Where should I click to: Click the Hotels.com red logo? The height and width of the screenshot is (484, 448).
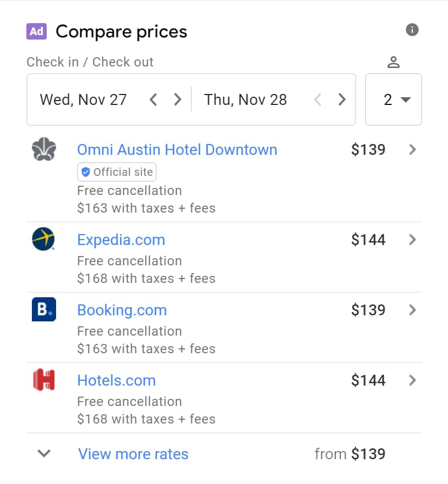[x=44, y=380]
